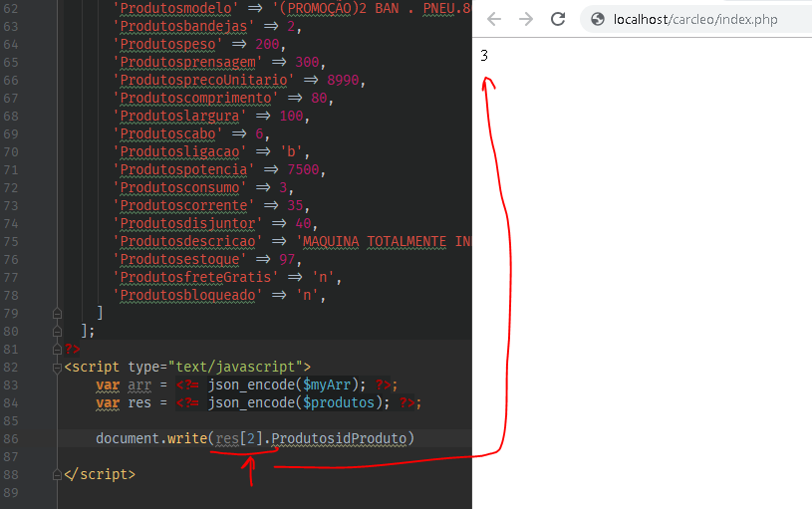Click 'Produtosbandejas' key on line 63
This screenshot has width=812, height=510.
[x=183, y=27]
